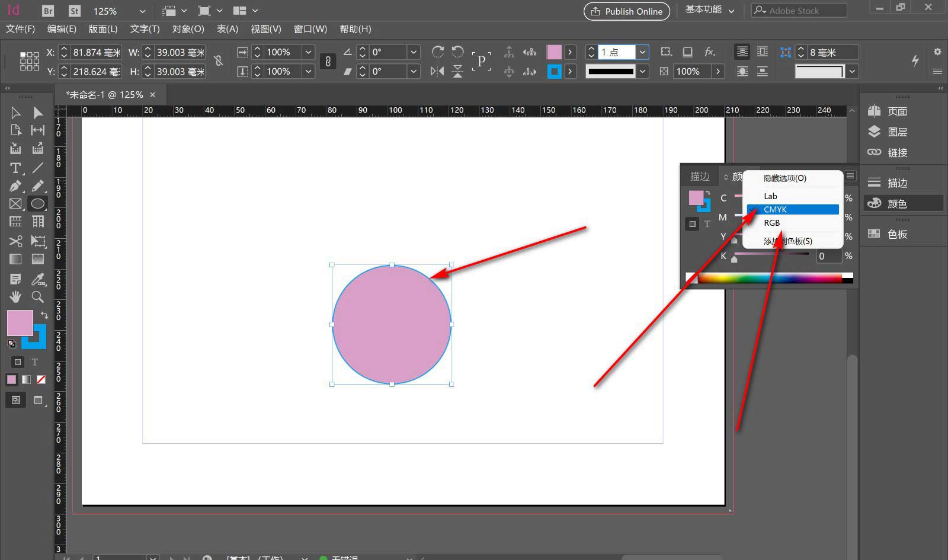The width and height of the screenshot is (948, 560).
Task: Toggle constrain width and height proportions
Action: (219, 61)
